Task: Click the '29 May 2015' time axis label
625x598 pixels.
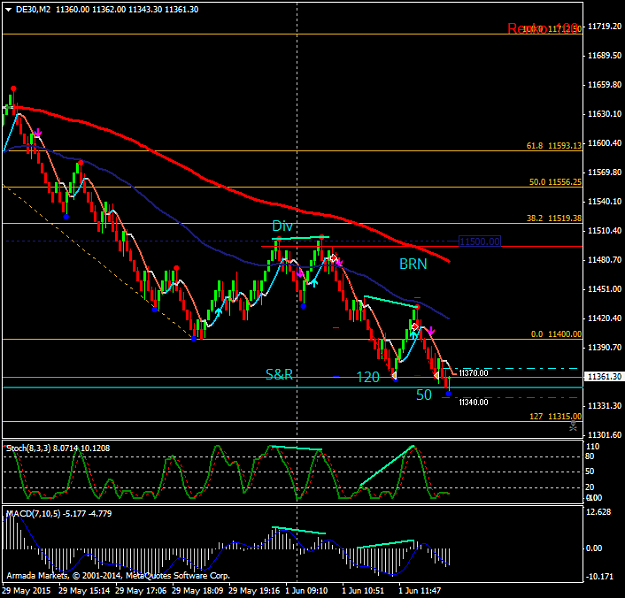Action: (x=26, y=591)
